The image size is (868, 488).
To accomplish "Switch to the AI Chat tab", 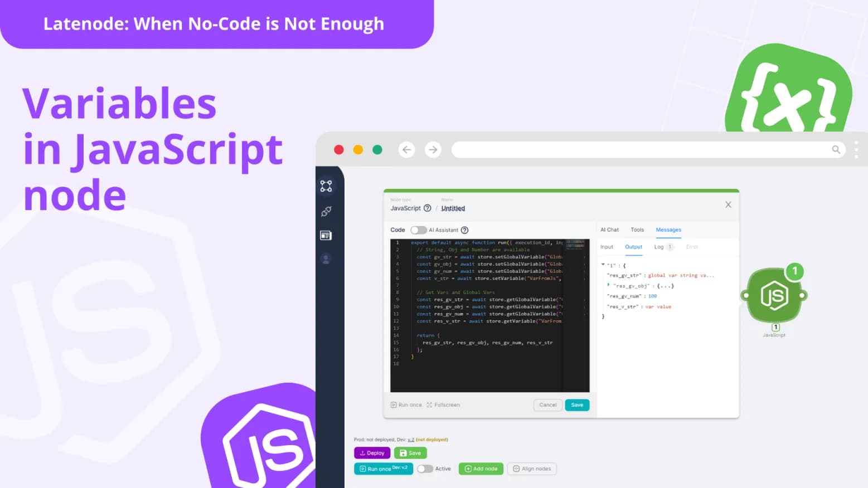I will [609, 230].
